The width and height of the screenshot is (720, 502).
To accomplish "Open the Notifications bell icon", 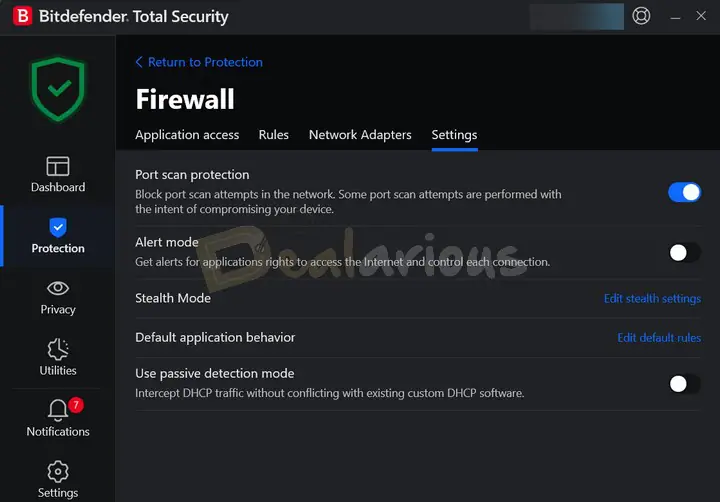I will [x=58, y=410].
